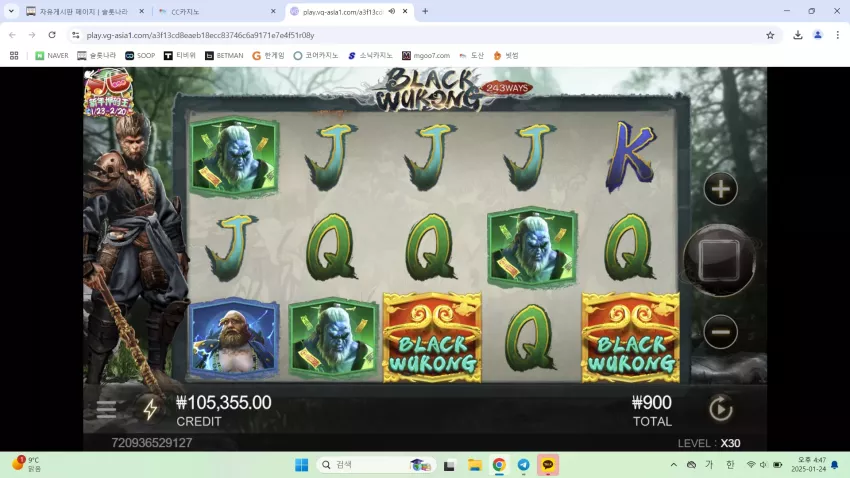
Task: Decrease bet with the minus button
Action: pyautogui.click(x=720, y=331)
